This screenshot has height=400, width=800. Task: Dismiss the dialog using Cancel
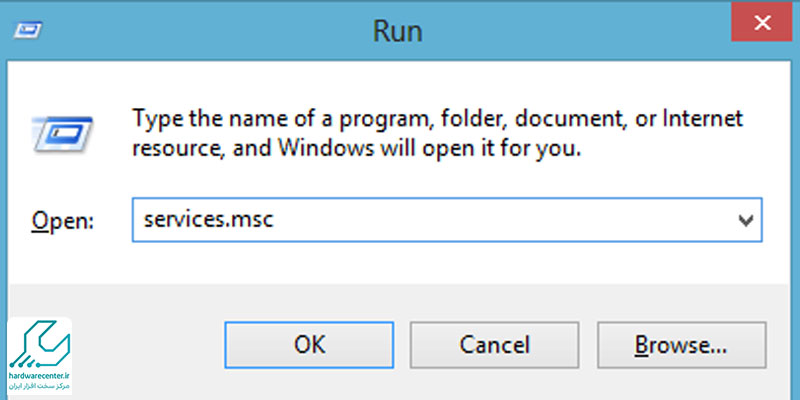click(x=494, y=345)
